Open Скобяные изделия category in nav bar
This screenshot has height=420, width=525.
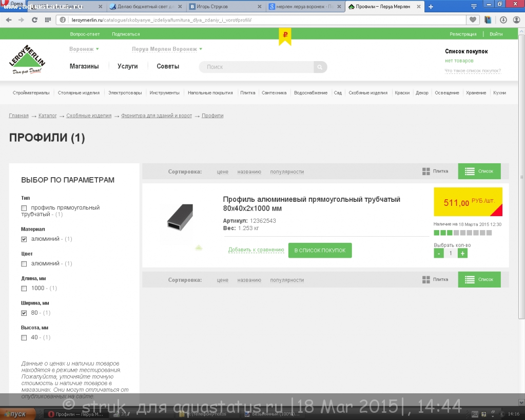point(368,93)
